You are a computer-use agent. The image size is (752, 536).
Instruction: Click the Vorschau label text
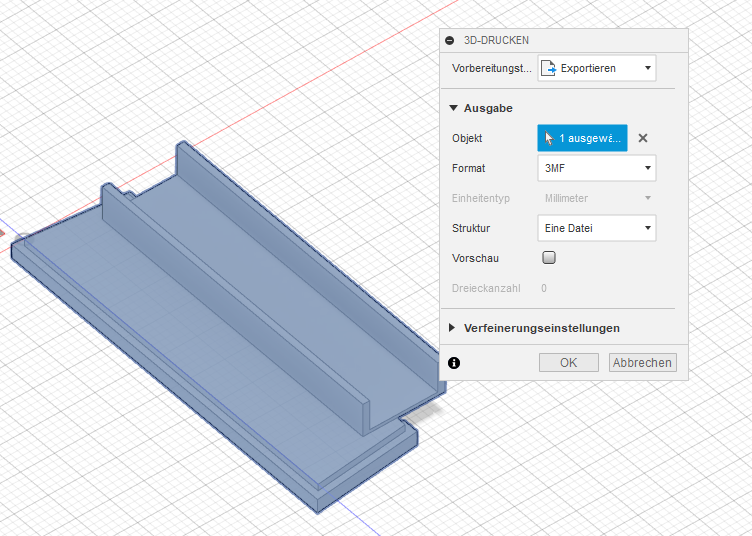pos(475,258)
